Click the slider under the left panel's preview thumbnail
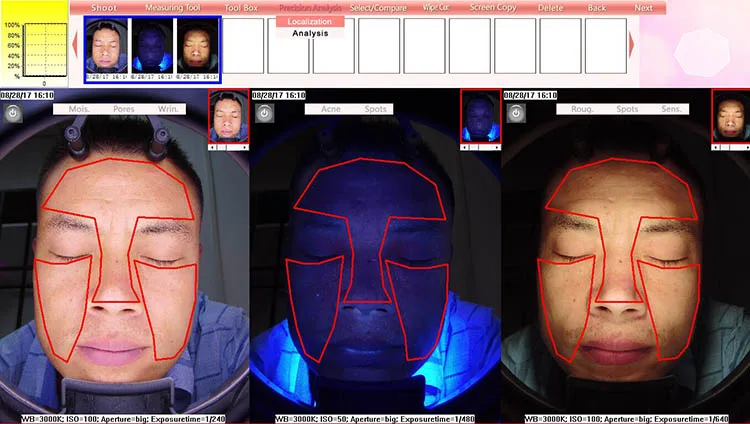Screen dimensions: 750x424 click(229, 146)
